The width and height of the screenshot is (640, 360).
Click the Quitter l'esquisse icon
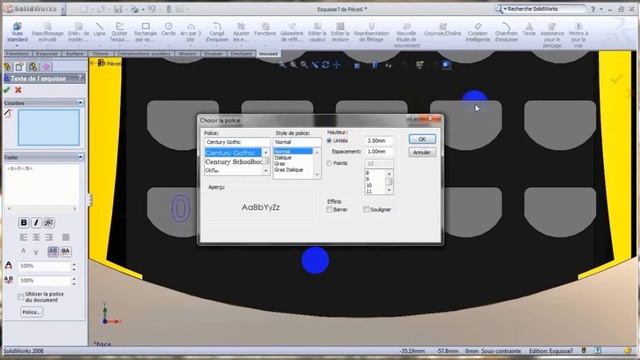(119, 32)
